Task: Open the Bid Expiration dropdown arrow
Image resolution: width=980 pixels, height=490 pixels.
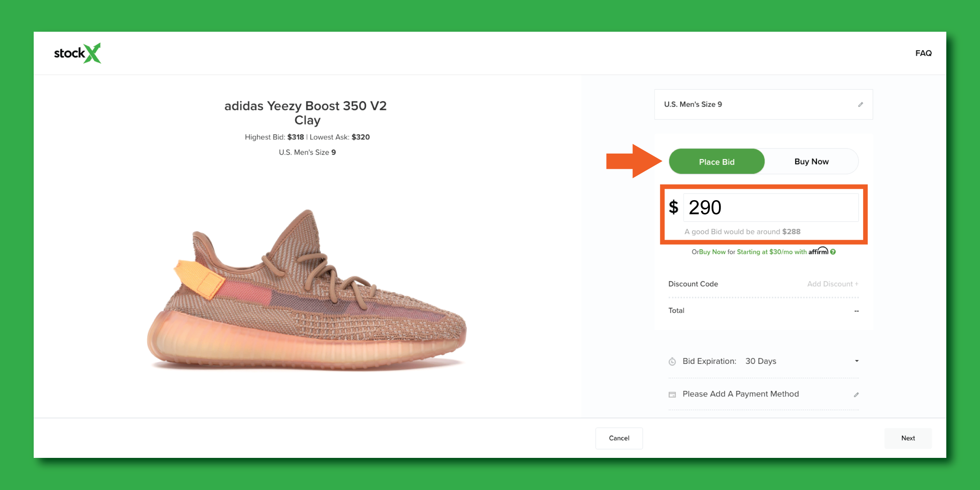Action: (x=857, y=361)
